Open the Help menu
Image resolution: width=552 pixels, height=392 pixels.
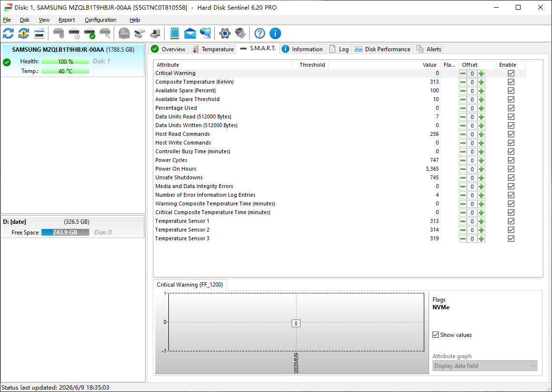[x=135, y=20]
